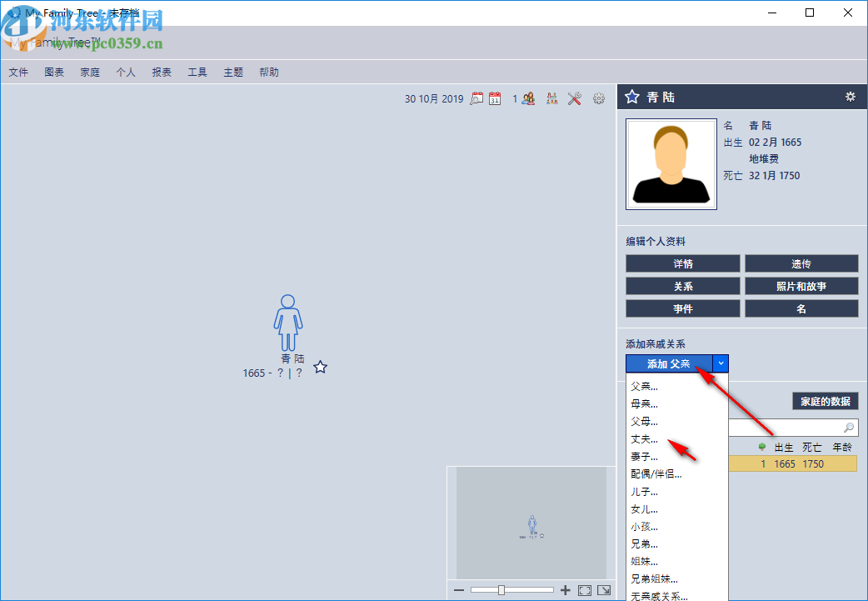Viewport: 868px width, 601px height.
Task: Click the 事件 button
Action: coord(683,308)
